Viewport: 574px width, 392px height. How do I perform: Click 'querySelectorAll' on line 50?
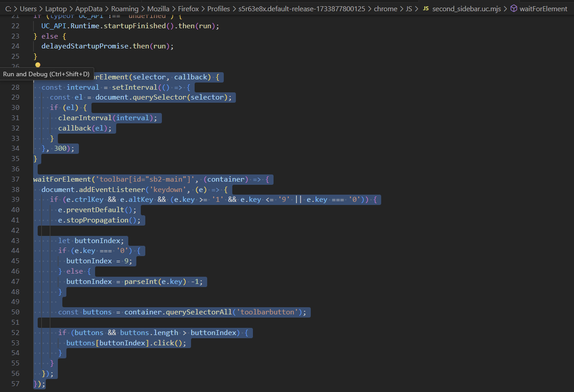(199, 312)
